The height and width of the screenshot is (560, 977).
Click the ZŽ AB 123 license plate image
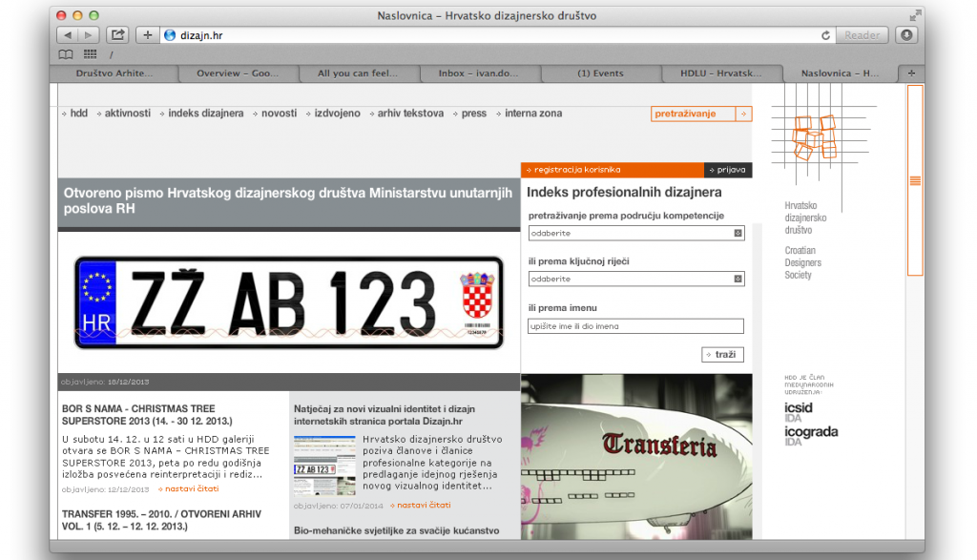click(x=288, y=302)
